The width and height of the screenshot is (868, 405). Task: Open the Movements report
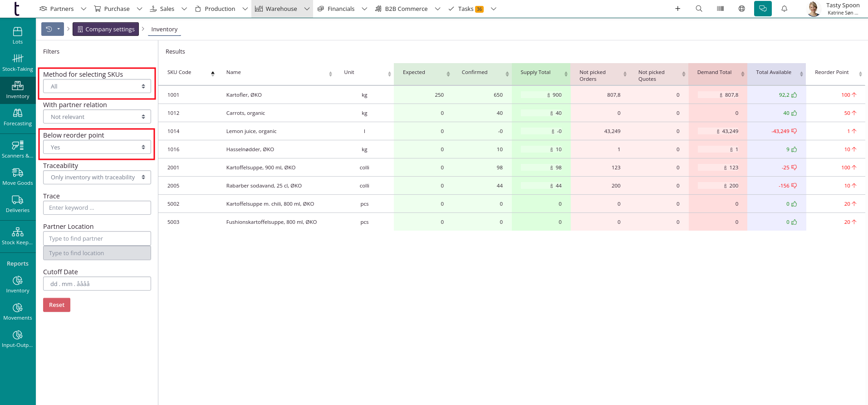(18, 311)
